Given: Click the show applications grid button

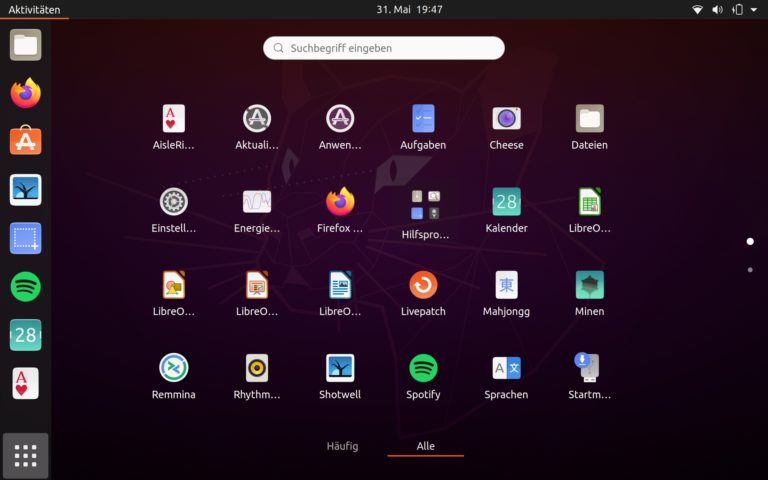Looking at the screenshot, I should [25, 456].
